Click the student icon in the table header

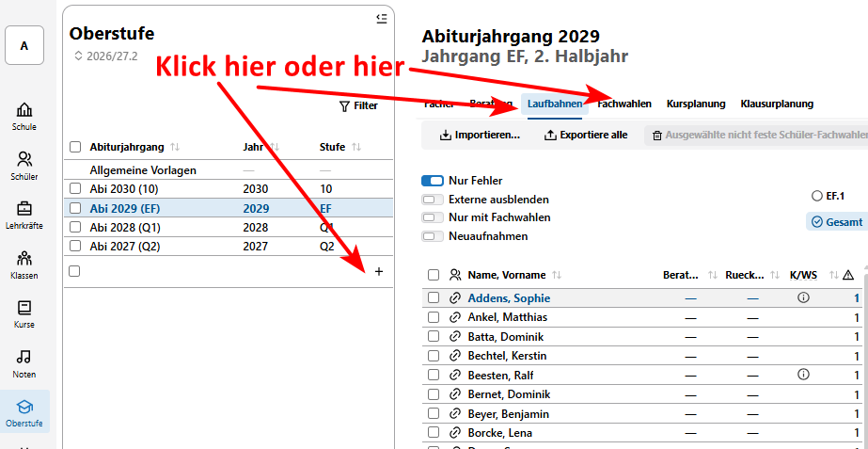455,275
